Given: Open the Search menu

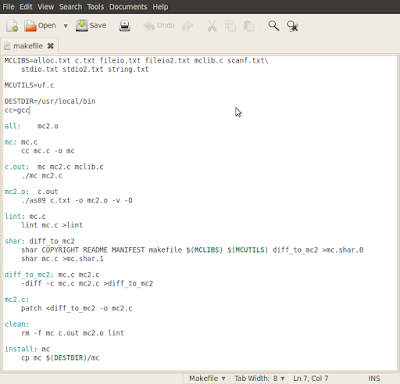Looking at the screenshot, I should click(x=71, y=7).
